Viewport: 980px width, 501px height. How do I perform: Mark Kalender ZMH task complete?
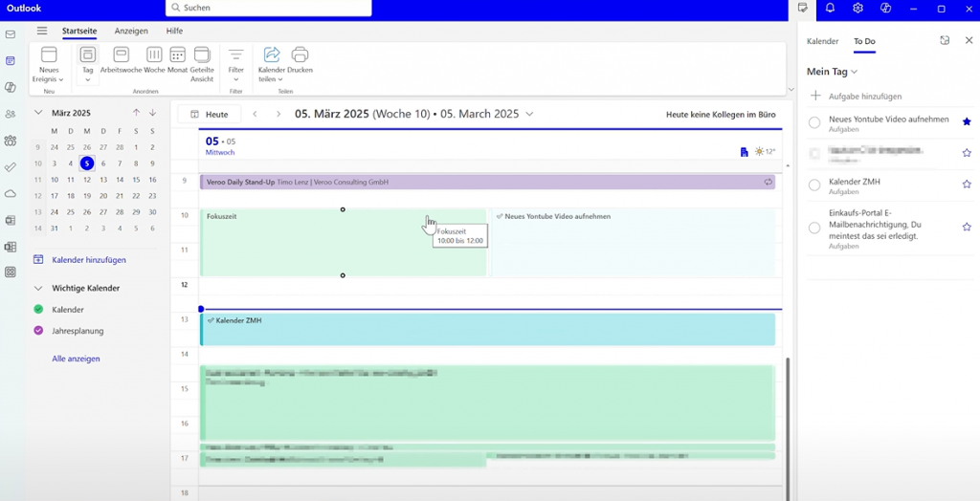pos(814,185)
